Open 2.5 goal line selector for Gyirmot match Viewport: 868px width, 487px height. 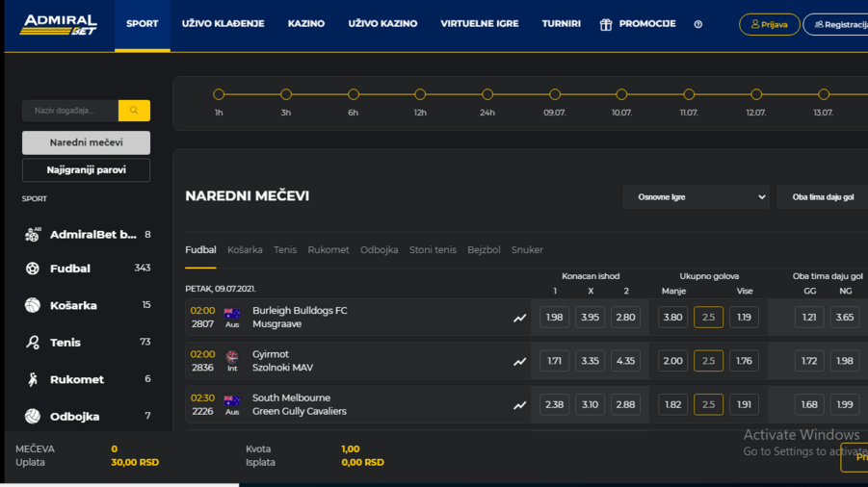(x=708, y=362)
